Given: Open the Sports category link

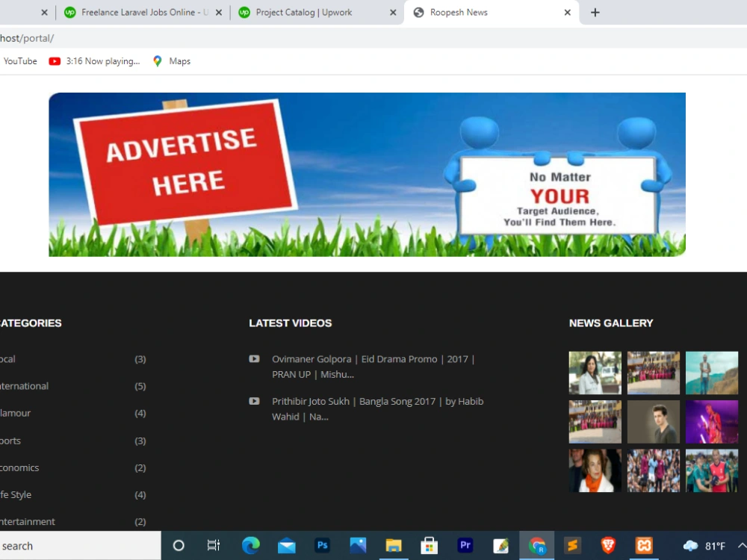Looking at the screenshot, I should 10,441.
